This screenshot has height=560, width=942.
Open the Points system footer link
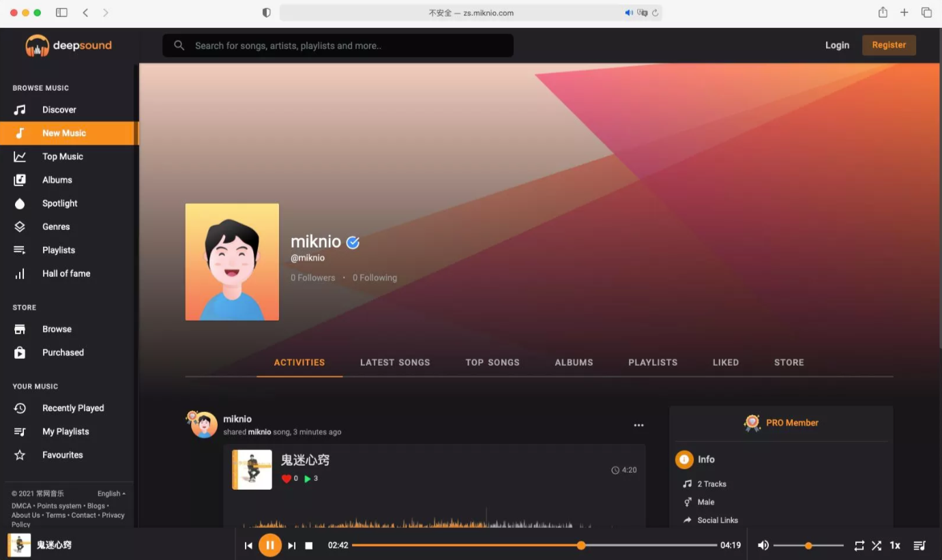click(59, 506)
